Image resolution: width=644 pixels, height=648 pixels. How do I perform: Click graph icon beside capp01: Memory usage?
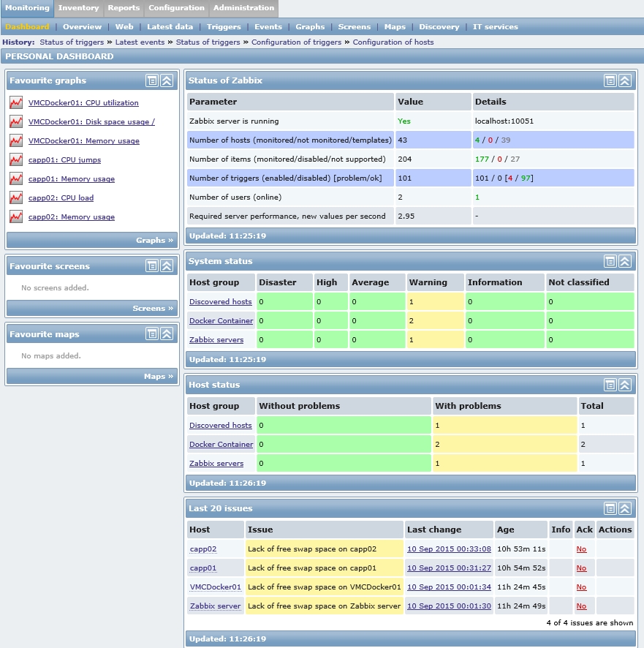click(x=16, y=178)
